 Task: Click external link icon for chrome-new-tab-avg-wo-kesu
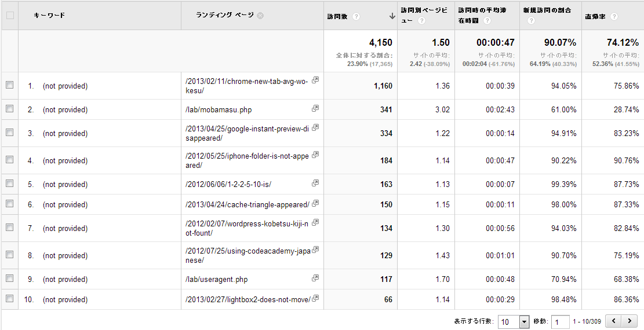(315, 80)
